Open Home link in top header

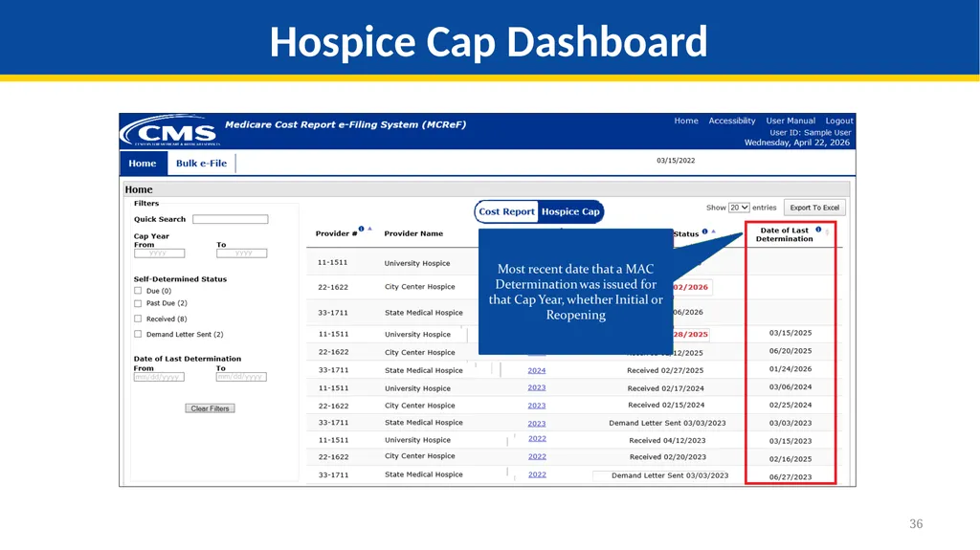[685, 121]
